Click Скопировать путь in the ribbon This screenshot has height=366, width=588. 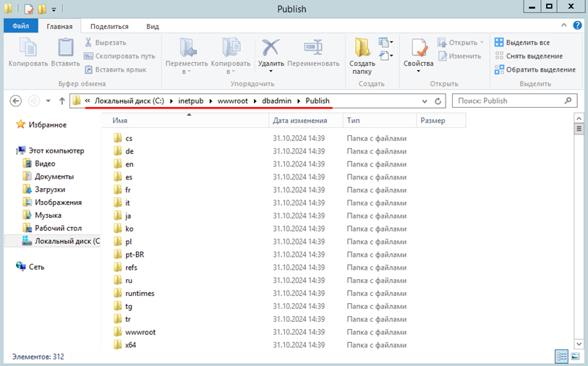click(119, 56)
